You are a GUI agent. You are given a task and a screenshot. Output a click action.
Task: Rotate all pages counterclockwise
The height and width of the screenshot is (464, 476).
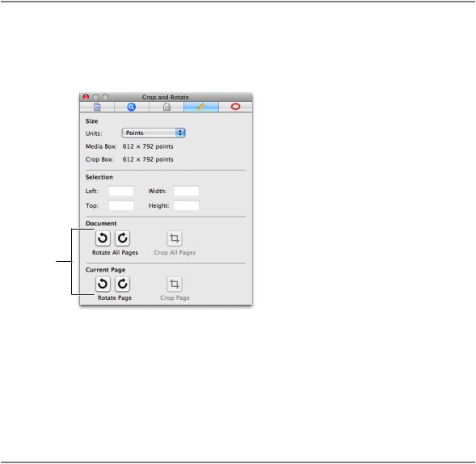pyautogui.click(x=103, y=238)
